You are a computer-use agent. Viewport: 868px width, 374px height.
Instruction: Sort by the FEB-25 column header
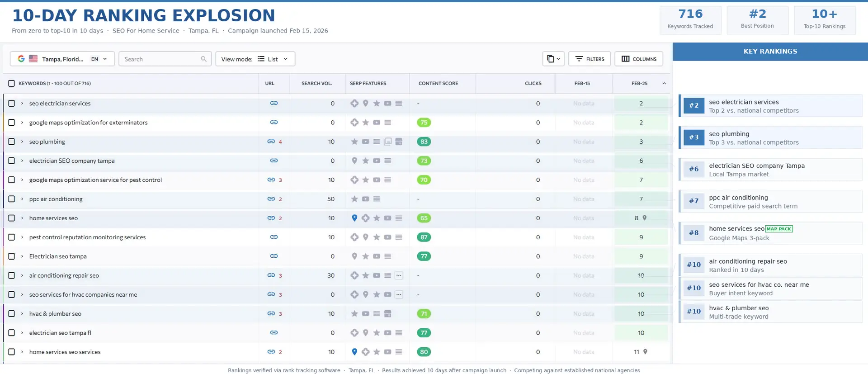click(639, 83)
